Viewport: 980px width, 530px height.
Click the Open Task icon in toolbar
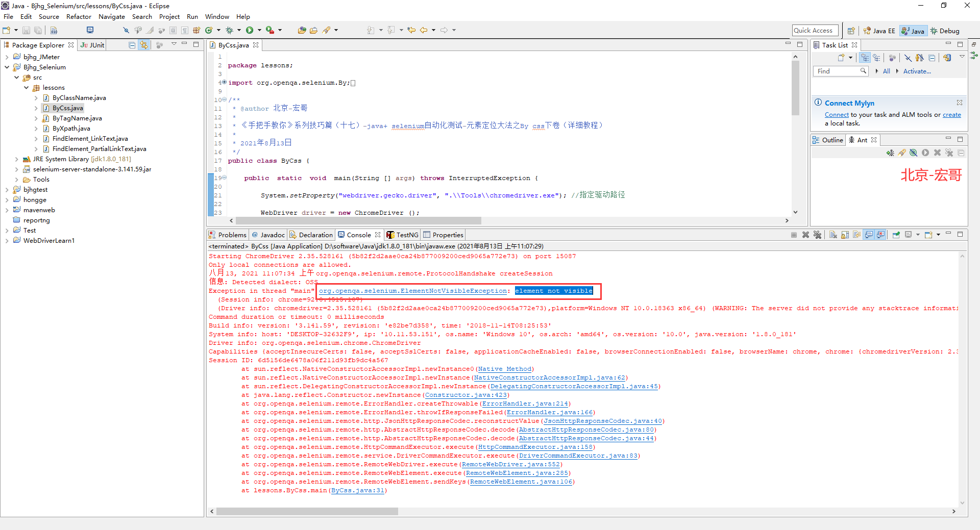[x=314, y=30]
